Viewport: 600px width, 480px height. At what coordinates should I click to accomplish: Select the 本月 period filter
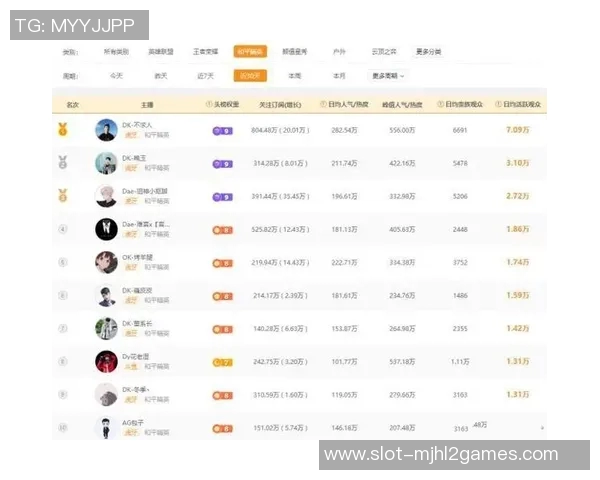(x=339, y=76)
